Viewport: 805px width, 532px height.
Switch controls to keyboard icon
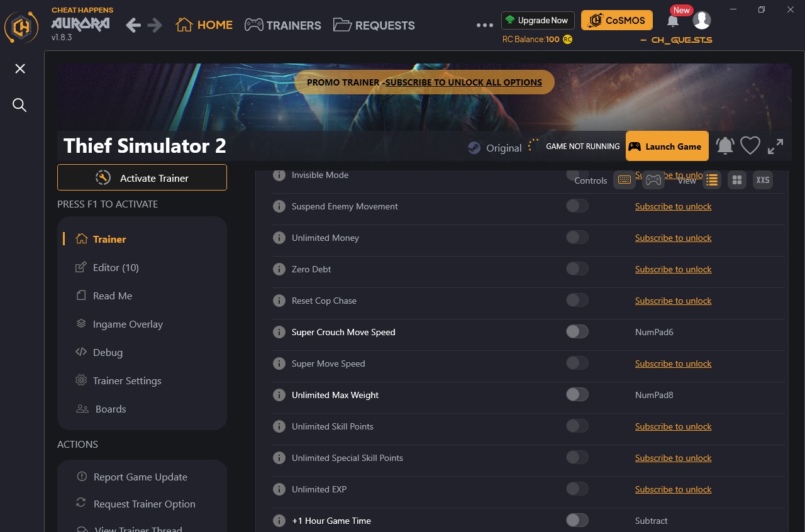[x=625, y=180]
